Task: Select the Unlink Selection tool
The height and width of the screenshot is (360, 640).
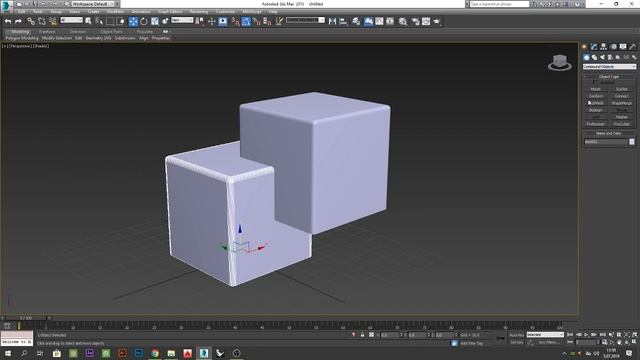Action: (x=42, y=21)
